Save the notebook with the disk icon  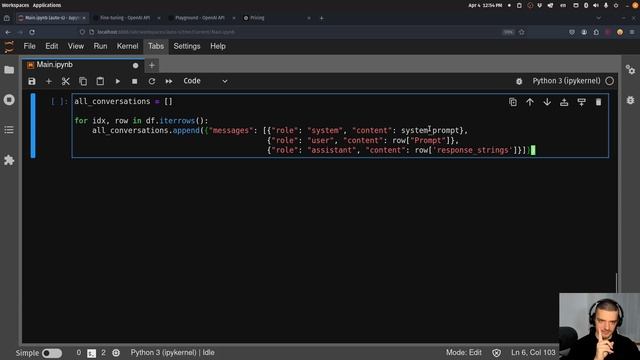(x=32, y=81)
